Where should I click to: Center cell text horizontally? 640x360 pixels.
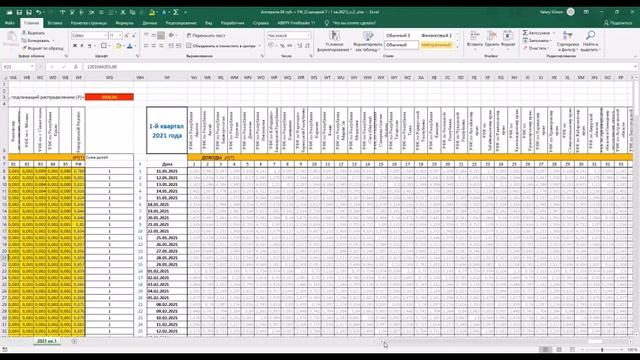(x=154, y=46)
